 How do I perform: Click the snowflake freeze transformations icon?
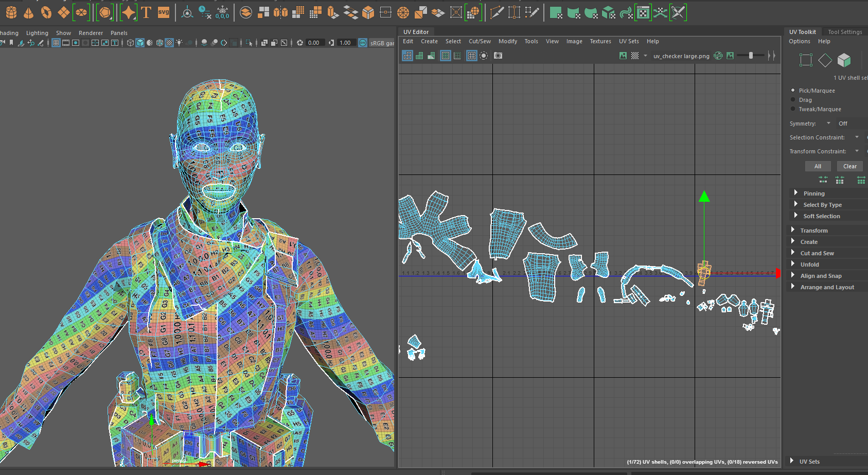(x=222, y=12)
